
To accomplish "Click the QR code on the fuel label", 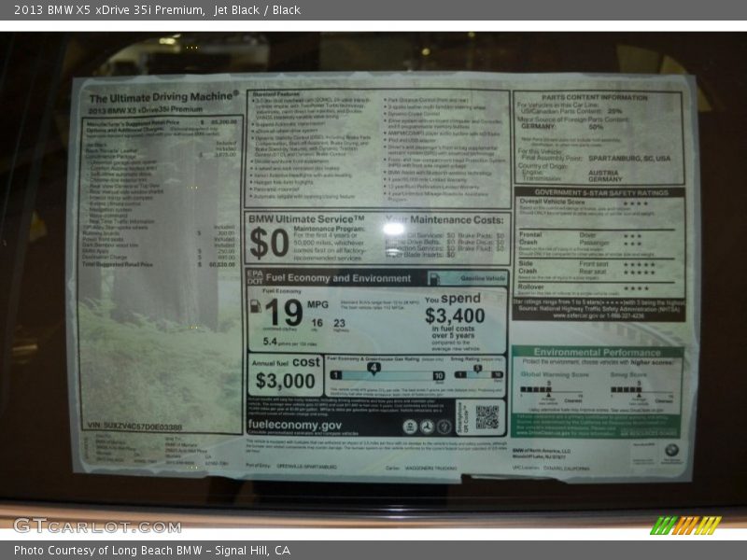I will 486,417.
